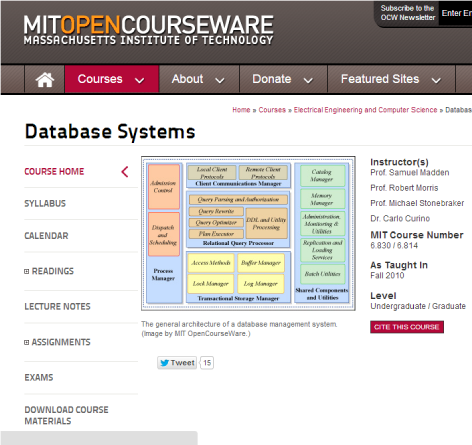Click Electrical Engineering and Computer Science breadcrumb
The width and height of the screenshot is (472, 445).
click(x=365, y=110)
